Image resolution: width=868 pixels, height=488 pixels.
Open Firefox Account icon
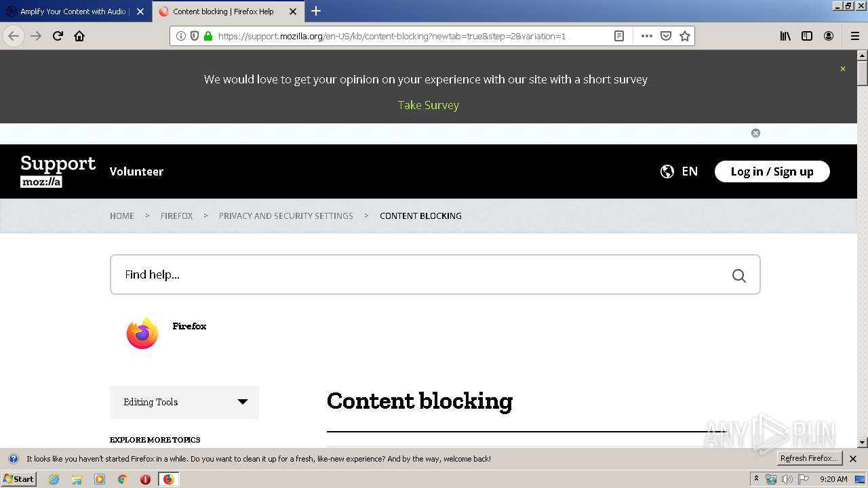pyautogui.click(x=829, y=36)
